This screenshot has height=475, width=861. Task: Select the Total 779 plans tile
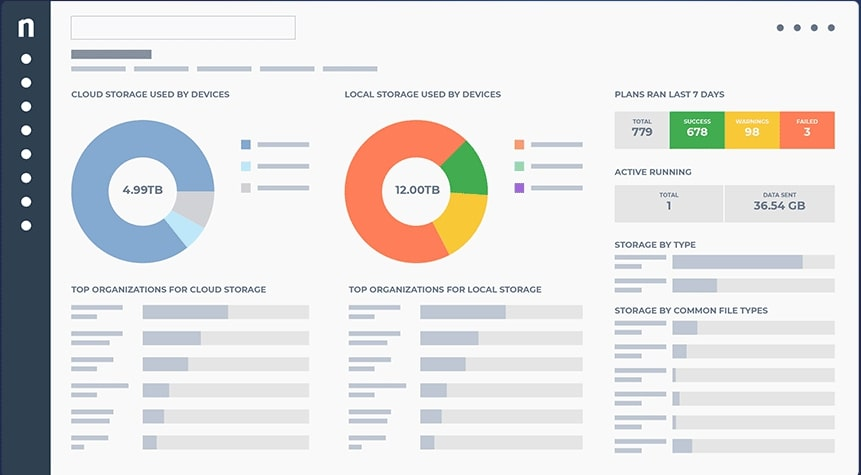click(642, 130)
